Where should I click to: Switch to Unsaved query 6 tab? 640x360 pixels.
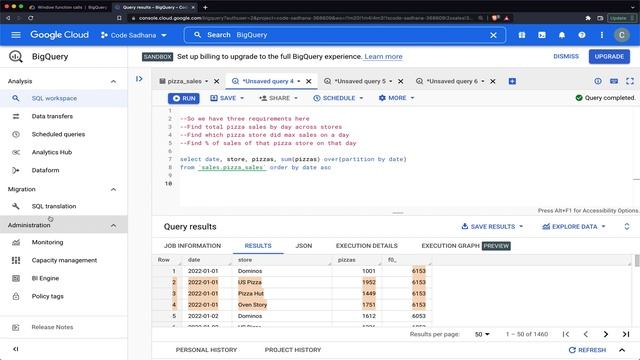(451, 81)
